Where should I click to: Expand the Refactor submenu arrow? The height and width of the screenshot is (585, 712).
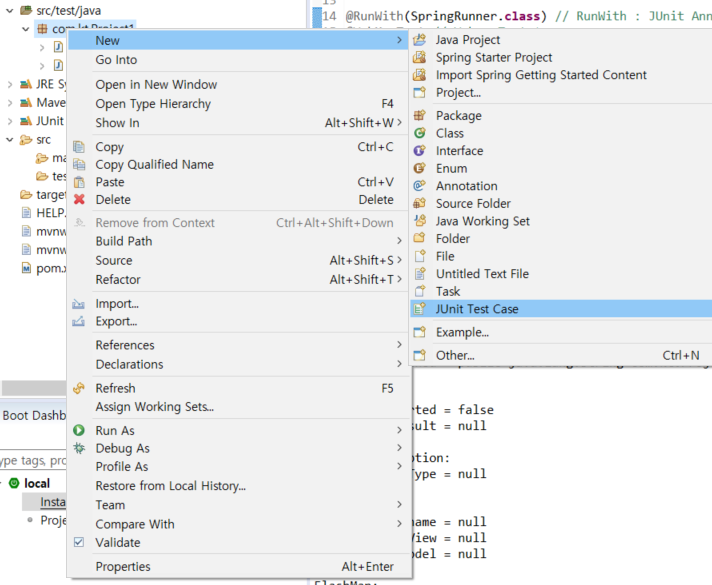(x=399, y=279)
